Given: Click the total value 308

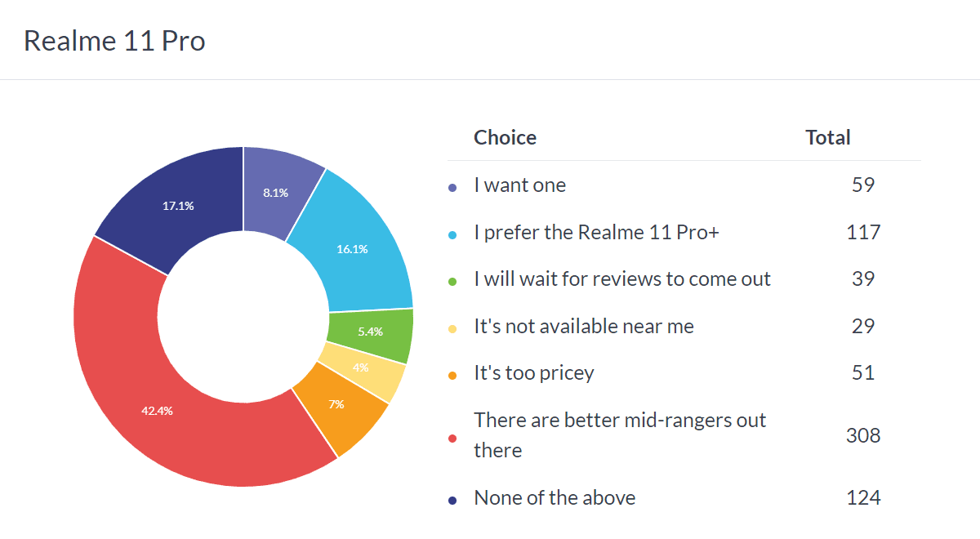Looking at the screenshot, I should (x=863, y=435).
